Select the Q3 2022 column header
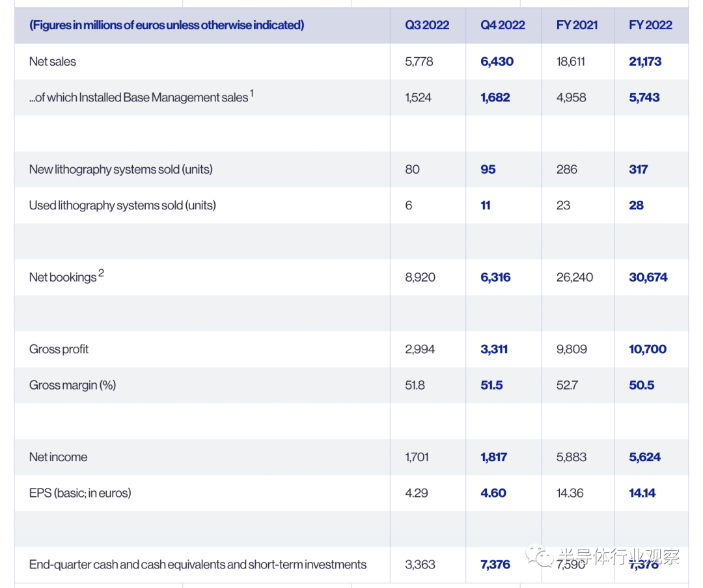This screenshot has height=588, width=703. click(427, 25)
